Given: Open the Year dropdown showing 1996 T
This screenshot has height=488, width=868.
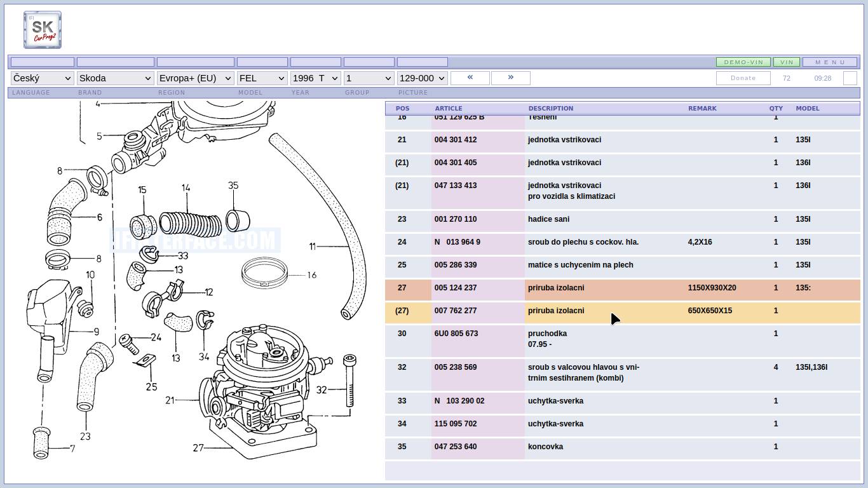Looking at the screenshot, I should click(315, 78).
